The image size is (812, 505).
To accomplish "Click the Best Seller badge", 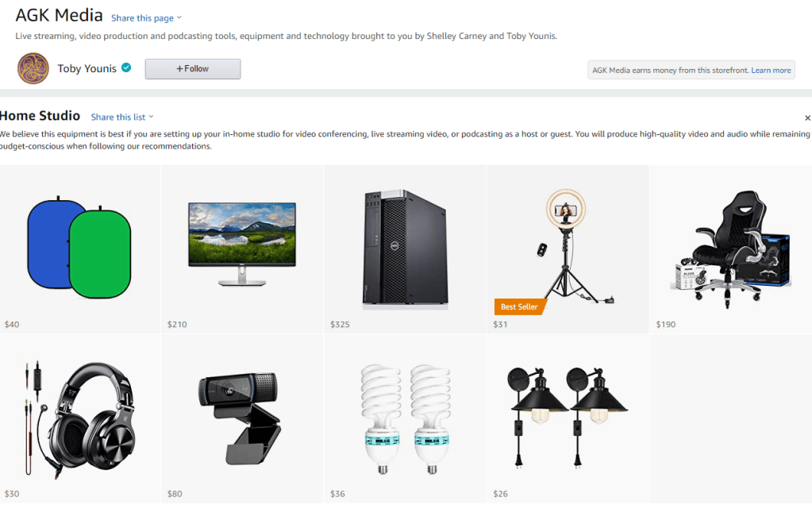I will [519, 306].
